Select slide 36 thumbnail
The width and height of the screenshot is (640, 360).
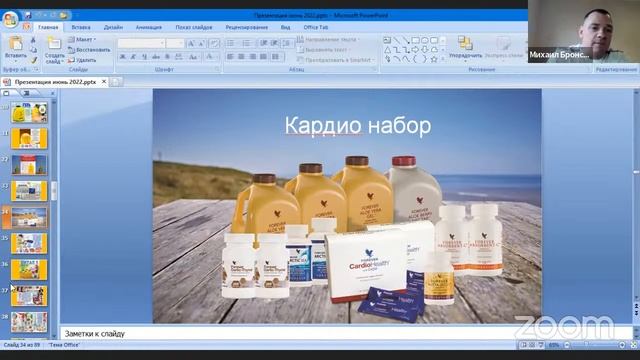[x=29, y=269]
